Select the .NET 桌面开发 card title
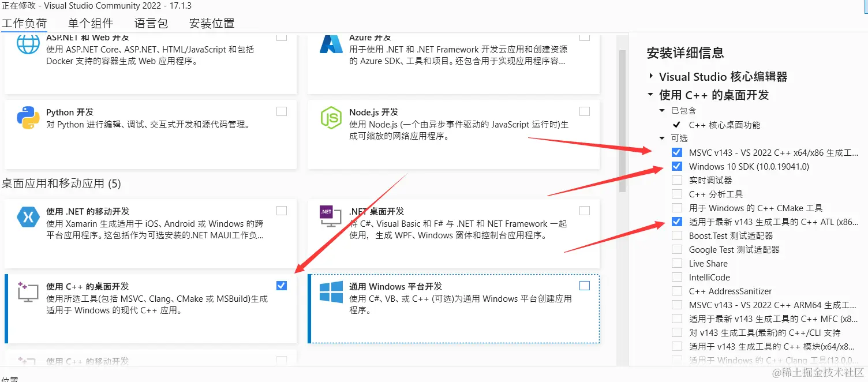This screenshot has width=868, height=382. tap(377, 211)
